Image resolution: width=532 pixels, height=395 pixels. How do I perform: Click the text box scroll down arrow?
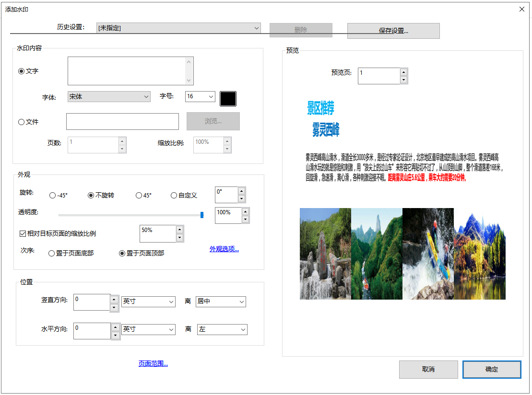pos(189,81)
